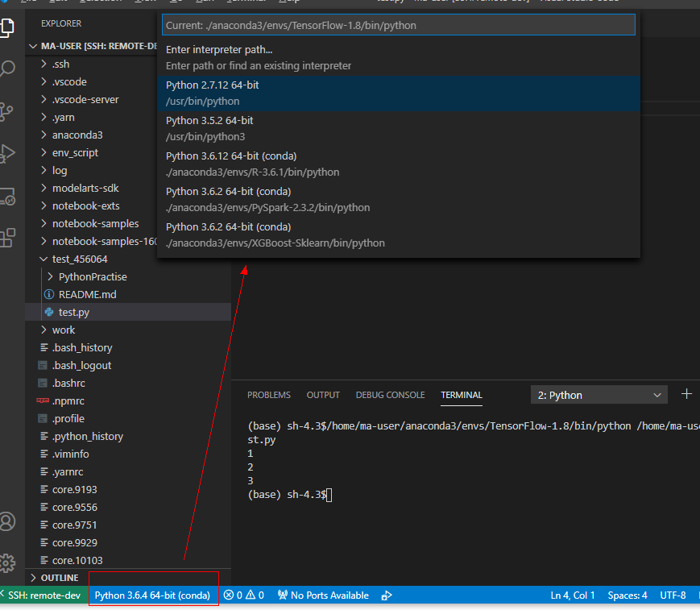Click the new terminal plus icon
Screen dimensions: 700x610
point(686,394)
